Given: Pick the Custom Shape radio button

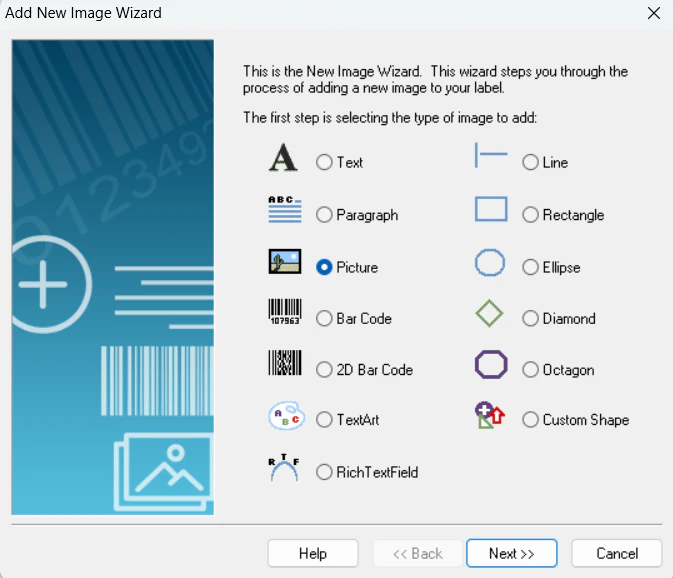Looking at the screenshot, I should coord(531,419).
